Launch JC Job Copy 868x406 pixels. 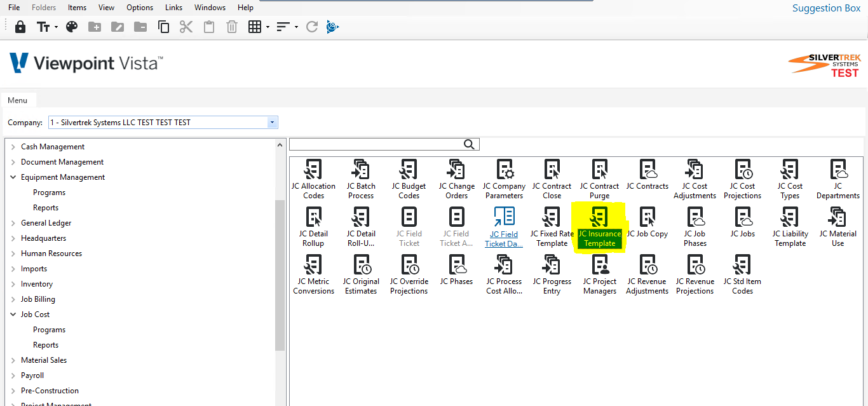point(648,222)
